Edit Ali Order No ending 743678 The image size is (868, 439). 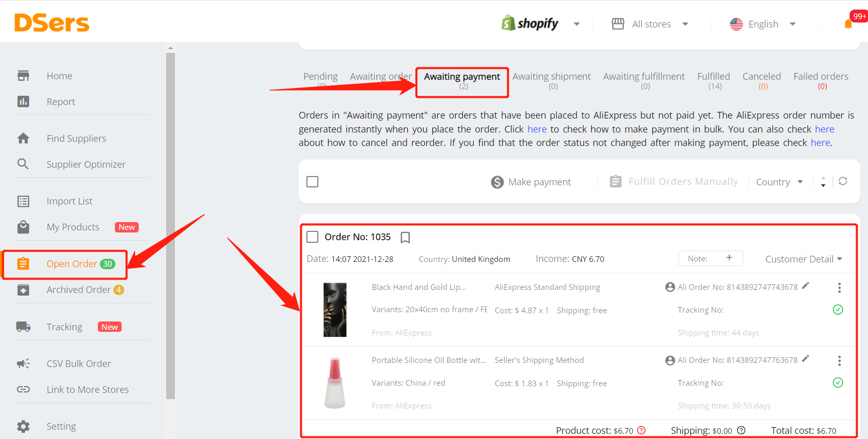[x=805, y=286]
